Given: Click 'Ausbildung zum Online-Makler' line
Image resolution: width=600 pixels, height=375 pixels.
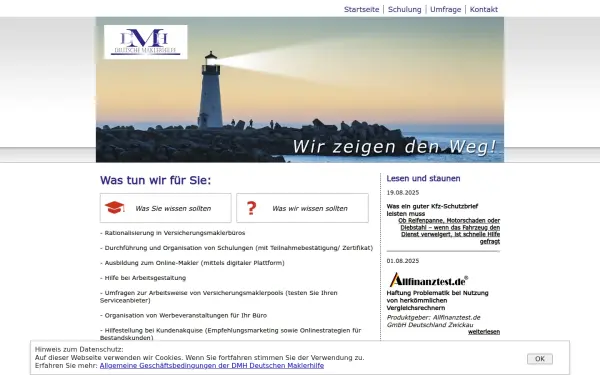Looking at the screenshot, I should pos(192,263).
